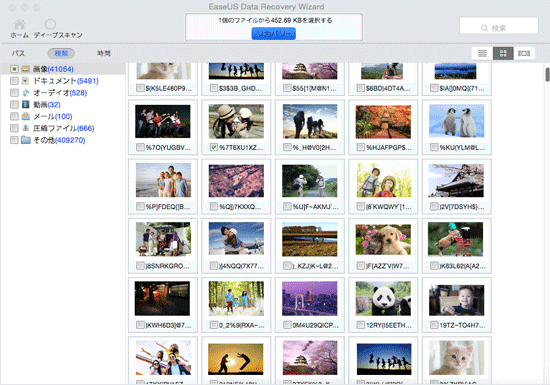
Task: Click the Images (画像) category icon
Action: [x=25, y=69]
